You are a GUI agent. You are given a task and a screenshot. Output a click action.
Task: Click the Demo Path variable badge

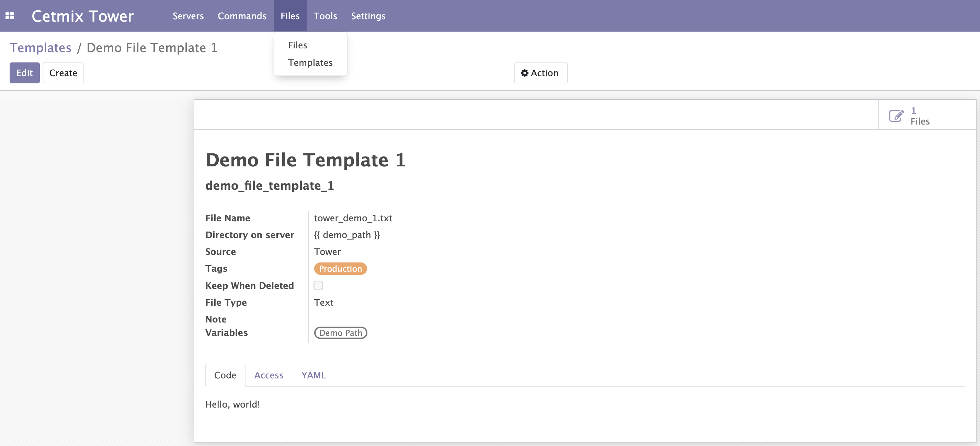[x=340, y=333]
